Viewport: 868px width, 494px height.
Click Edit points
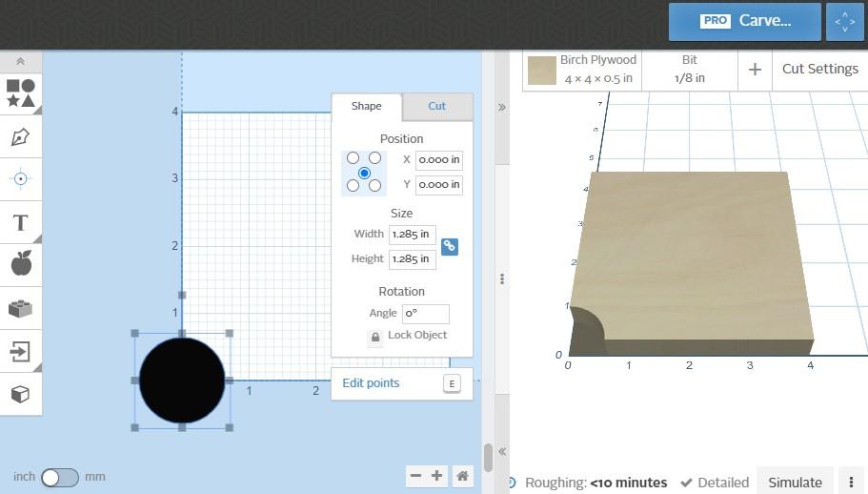(371, 383)
